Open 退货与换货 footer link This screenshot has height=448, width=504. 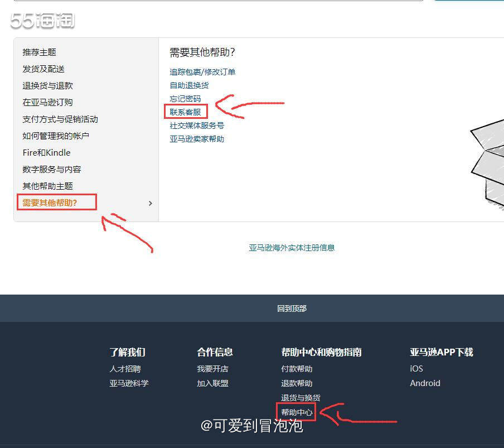[x=301, y=397]
